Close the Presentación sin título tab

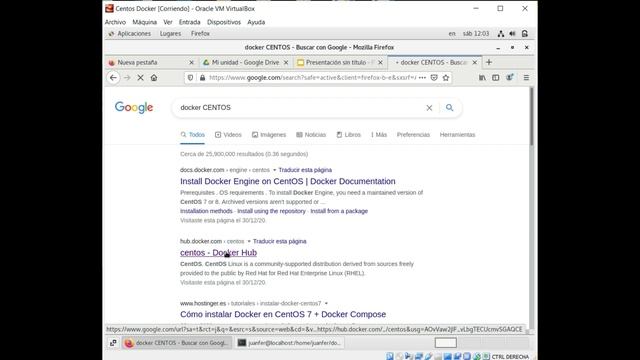pos(380,62)
